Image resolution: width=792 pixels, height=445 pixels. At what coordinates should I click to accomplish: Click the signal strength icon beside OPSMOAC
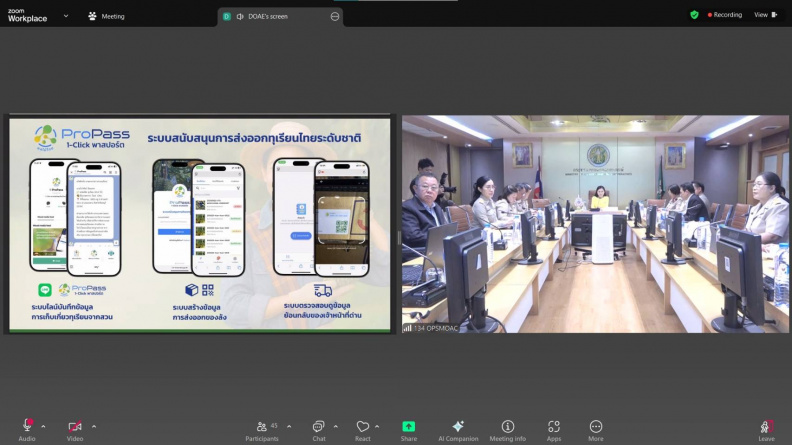(x=407, y=328)
